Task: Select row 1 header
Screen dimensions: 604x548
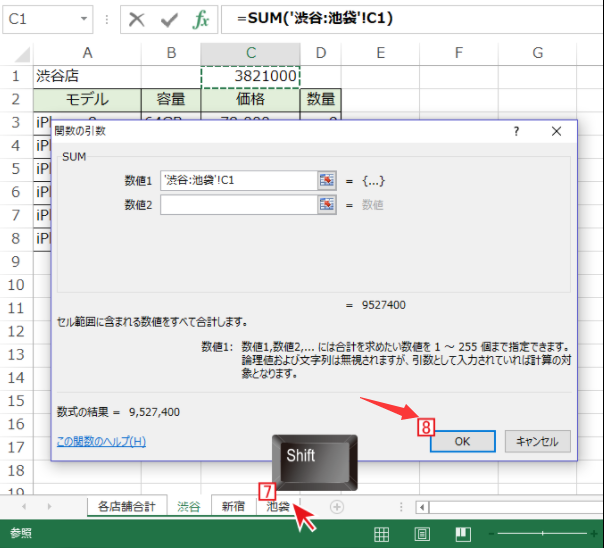Action: (x=16, y=76)
